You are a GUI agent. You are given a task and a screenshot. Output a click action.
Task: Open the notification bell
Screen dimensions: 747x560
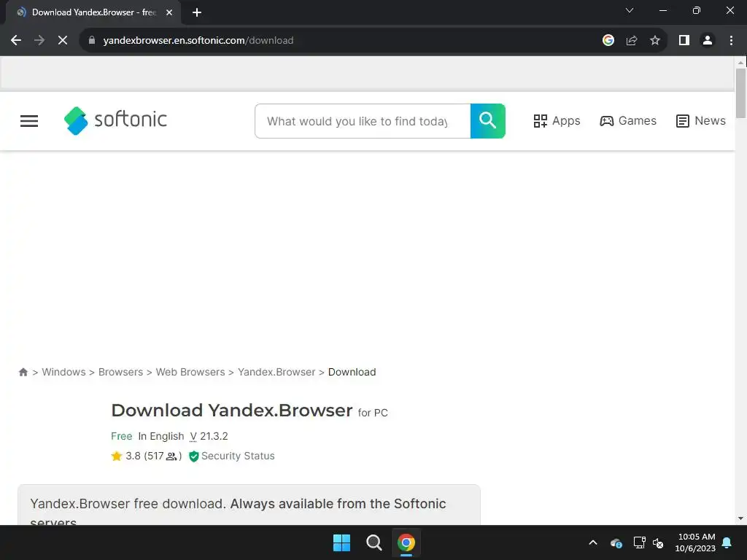[x=727, y=542]
